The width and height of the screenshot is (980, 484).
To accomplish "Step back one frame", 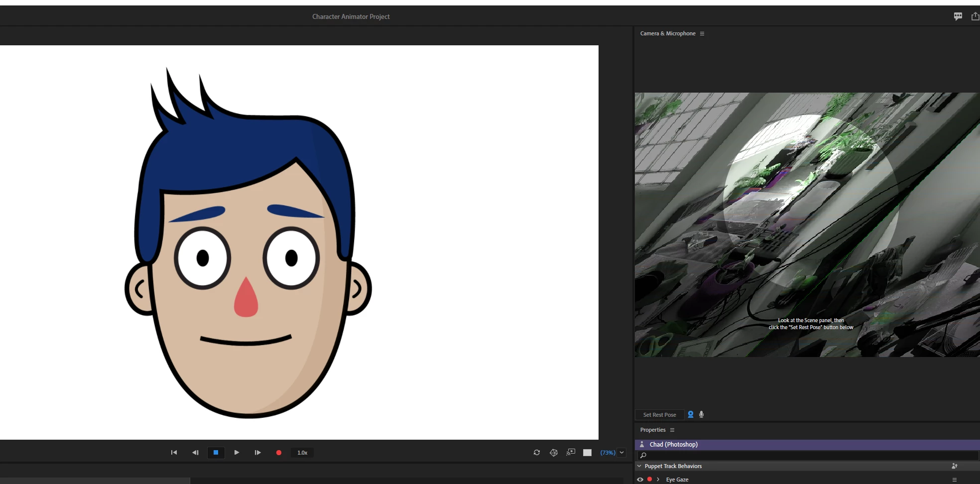I will tap(195, 453).
